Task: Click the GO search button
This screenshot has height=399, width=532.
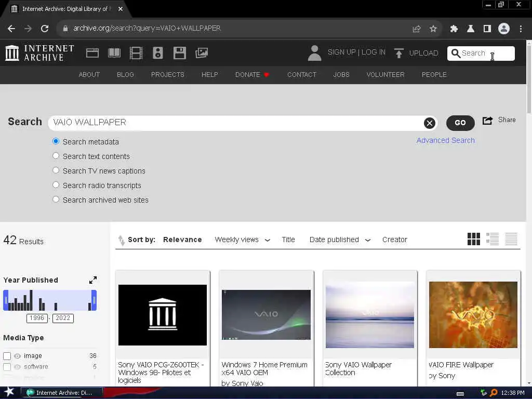Action: click(460, 123)
